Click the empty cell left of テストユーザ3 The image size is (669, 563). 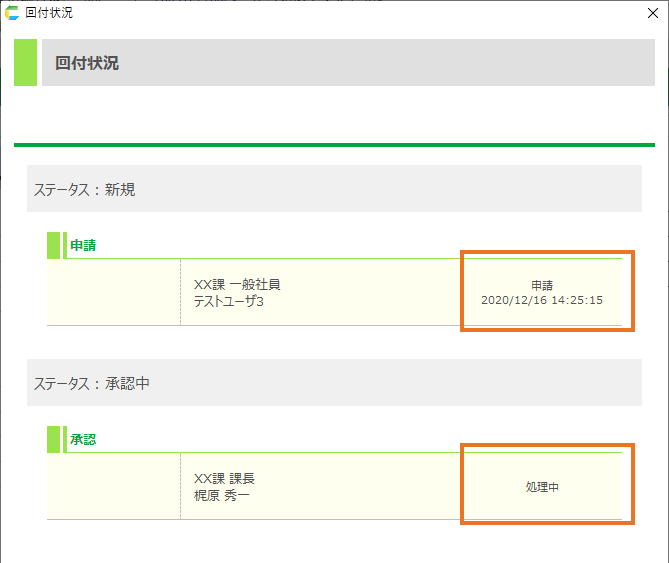pos(113,292)
